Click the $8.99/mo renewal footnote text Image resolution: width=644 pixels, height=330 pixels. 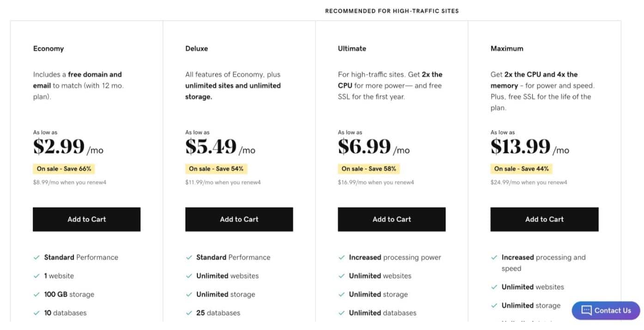tap(70, 183)
